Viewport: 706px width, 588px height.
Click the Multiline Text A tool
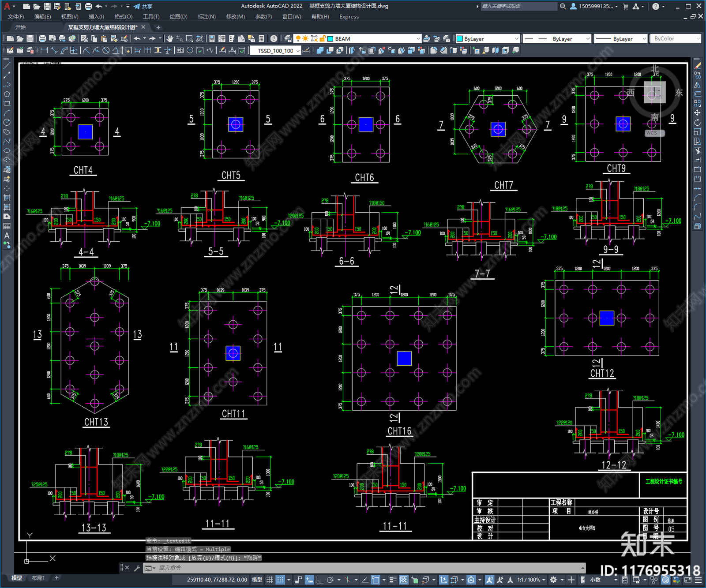tap(7, 236)
